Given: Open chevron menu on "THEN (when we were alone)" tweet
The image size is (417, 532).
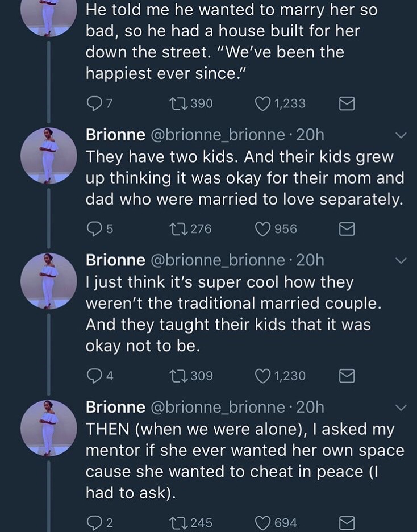Looking at the screenshot, I should [401, 408].
